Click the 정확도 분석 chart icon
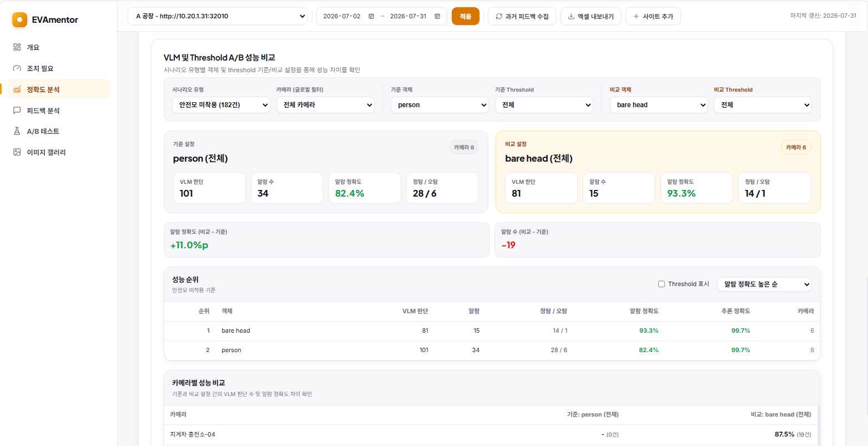The width and height of the screenshot is (868, 446). click(17, 89)
